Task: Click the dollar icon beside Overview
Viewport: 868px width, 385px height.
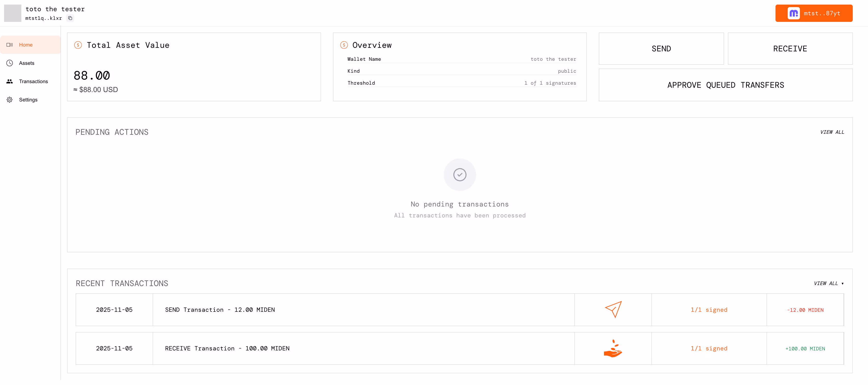Action: pos(344,45)
